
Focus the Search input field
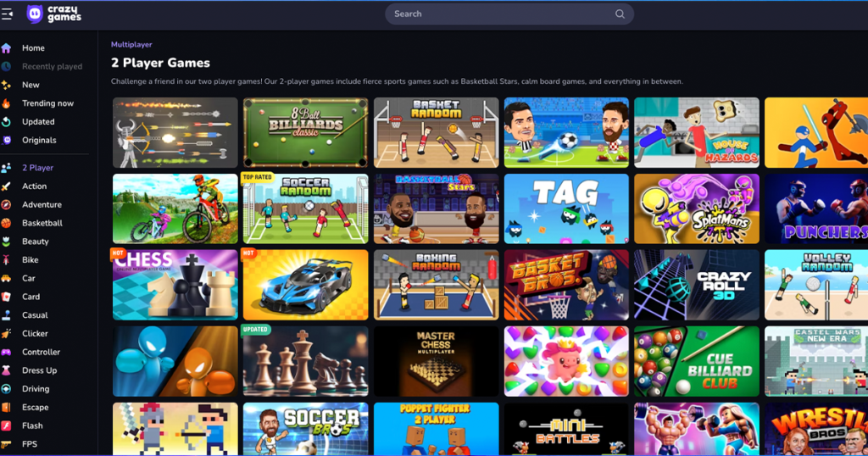(509, 14)
